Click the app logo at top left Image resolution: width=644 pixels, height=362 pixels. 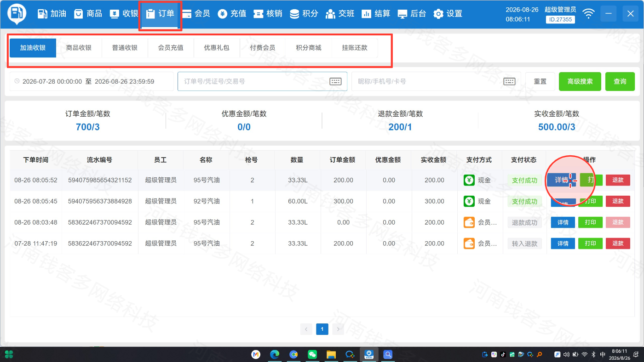(17, 14)
